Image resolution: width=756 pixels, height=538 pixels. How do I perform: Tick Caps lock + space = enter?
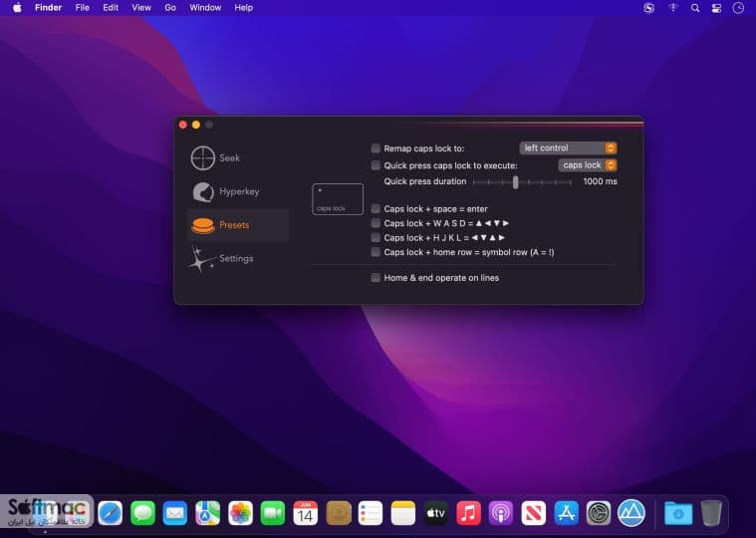(376, 209)
